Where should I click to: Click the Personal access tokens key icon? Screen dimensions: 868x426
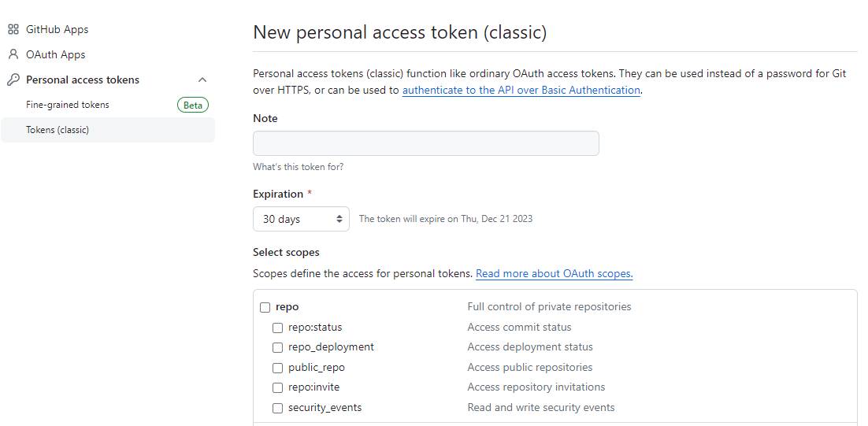[13, 80]
